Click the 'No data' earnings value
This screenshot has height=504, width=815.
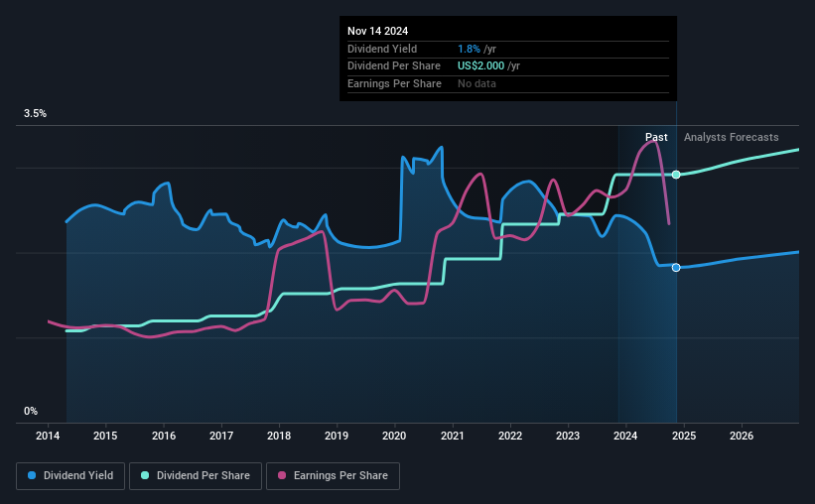(476, 83)
